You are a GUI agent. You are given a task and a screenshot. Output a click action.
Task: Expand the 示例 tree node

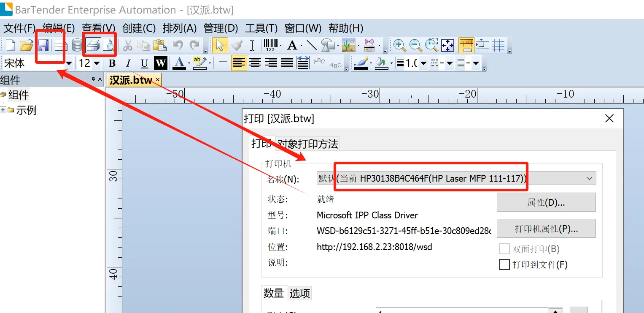tap(3, 110)
